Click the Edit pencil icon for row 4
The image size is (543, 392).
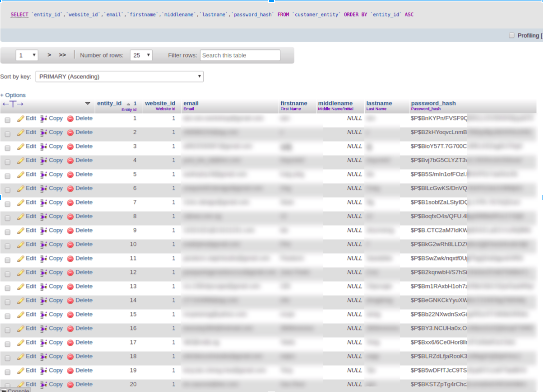21,160
